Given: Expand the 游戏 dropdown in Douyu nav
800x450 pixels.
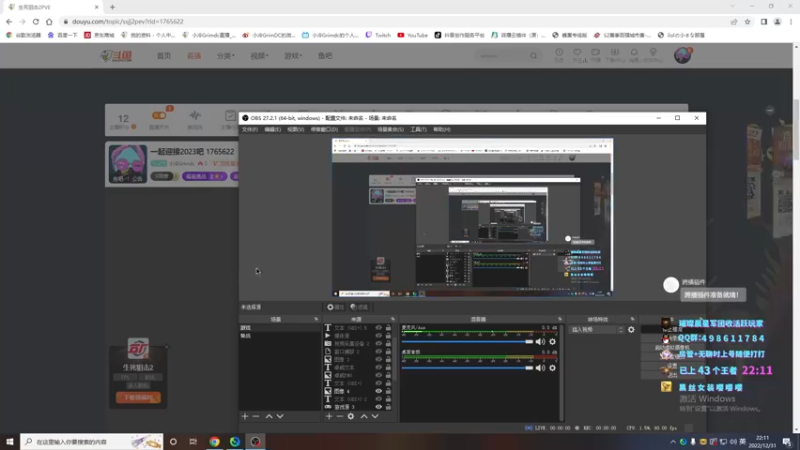Looking at the screenshot, I should [293, 56].
